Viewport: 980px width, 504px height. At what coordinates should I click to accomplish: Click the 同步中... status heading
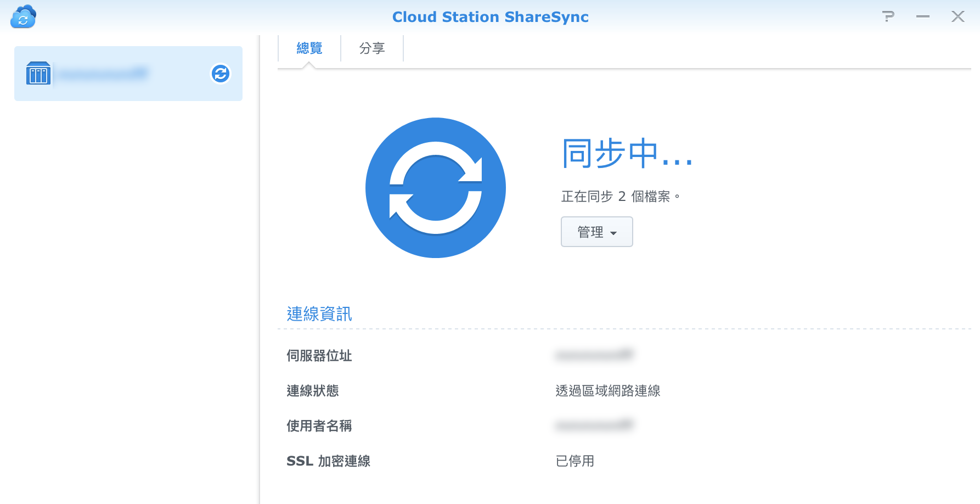tap(627, 154)
